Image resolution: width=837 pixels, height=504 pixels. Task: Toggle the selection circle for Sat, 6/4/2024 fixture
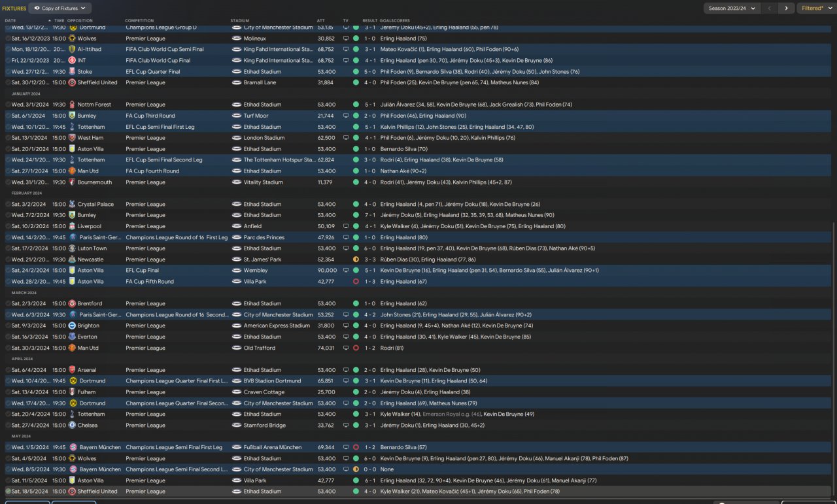click(x=9, y=370)
